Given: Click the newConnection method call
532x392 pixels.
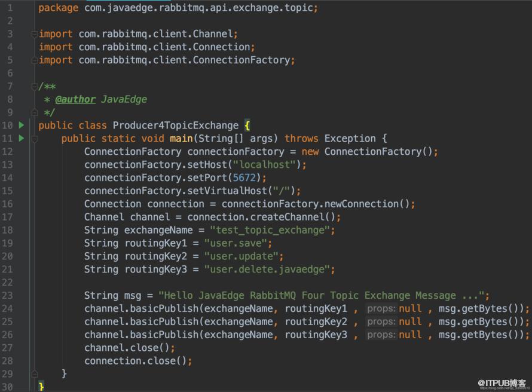Looking at the screenshot, I should click(361, 204).
